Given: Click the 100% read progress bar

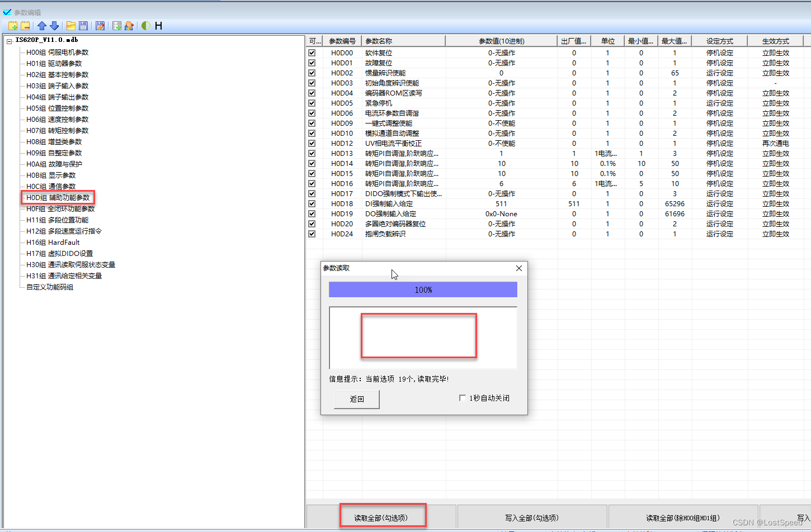Looking at the screenshot, I should pos(423,289).
